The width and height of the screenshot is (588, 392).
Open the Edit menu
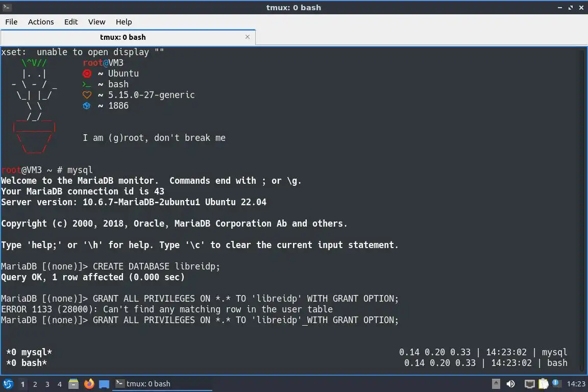[x=71, y=22]
